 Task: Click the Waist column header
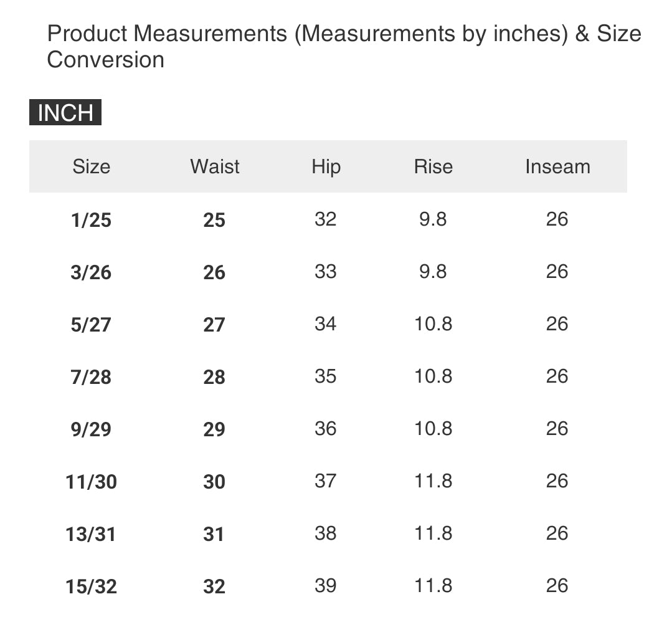(215, 166)
